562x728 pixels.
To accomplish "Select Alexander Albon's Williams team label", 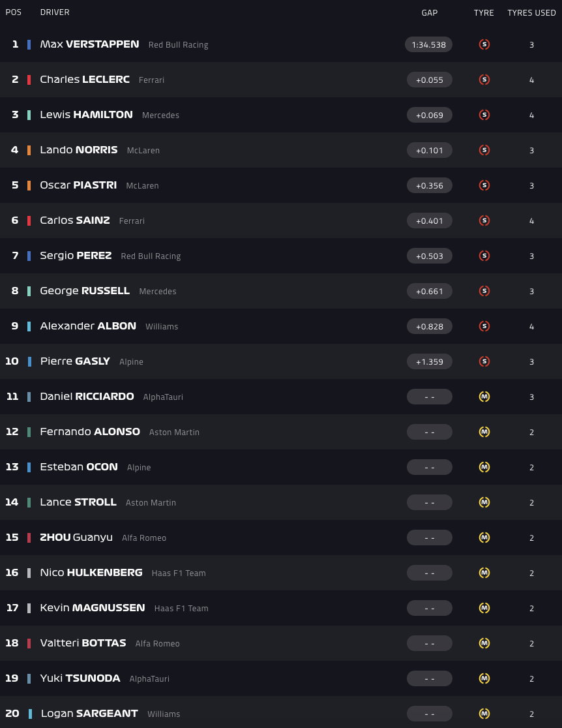I will 162,326.
